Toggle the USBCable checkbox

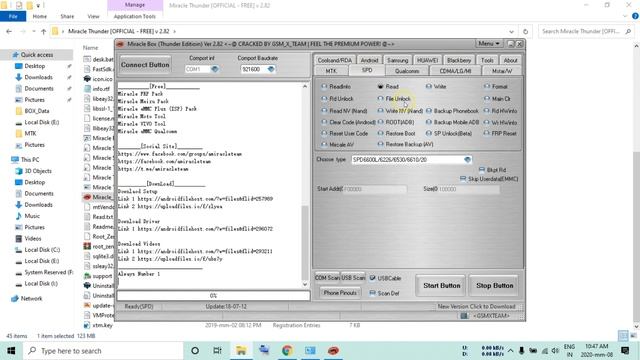click(372, 278)
